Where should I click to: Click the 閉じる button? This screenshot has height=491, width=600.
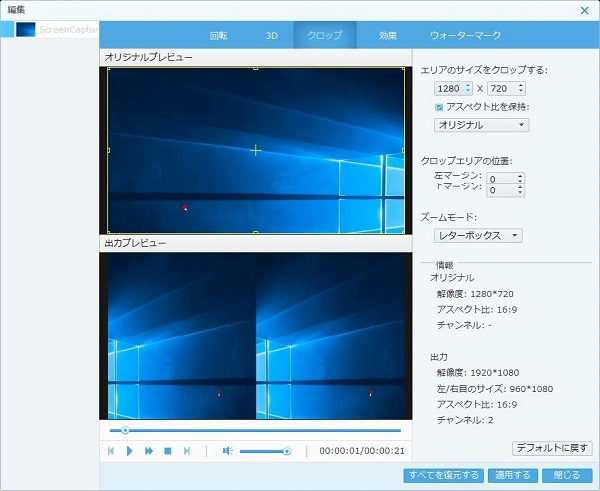(567, 475)
